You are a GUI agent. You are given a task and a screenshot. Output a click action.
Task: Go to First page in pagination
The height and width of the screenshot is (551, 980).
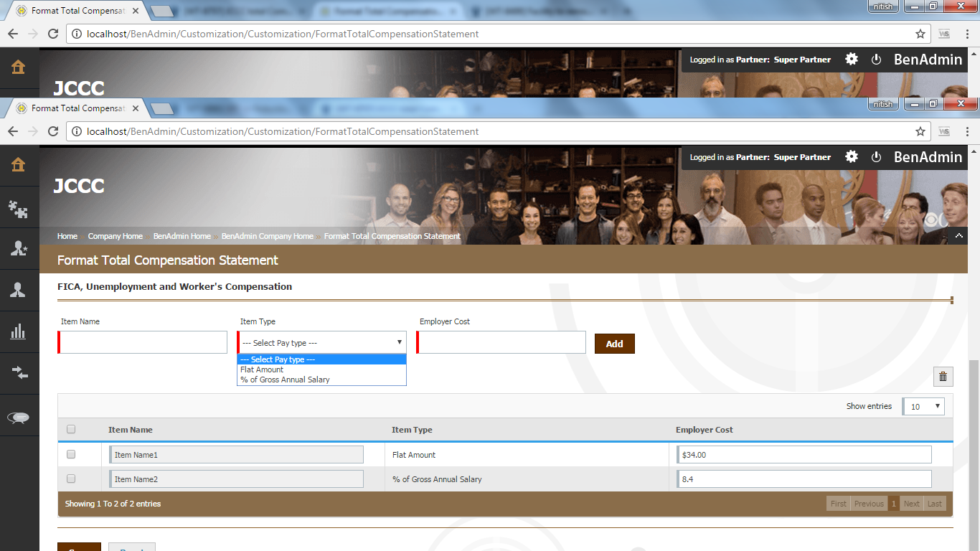[838, 504]
